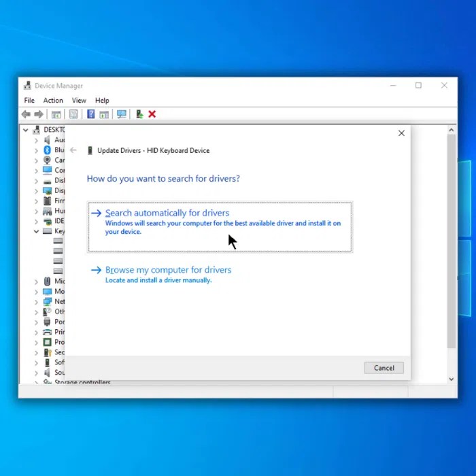Click the Processors green chip icon
This screenshot has height=476, width=476.
click(47, 342)
